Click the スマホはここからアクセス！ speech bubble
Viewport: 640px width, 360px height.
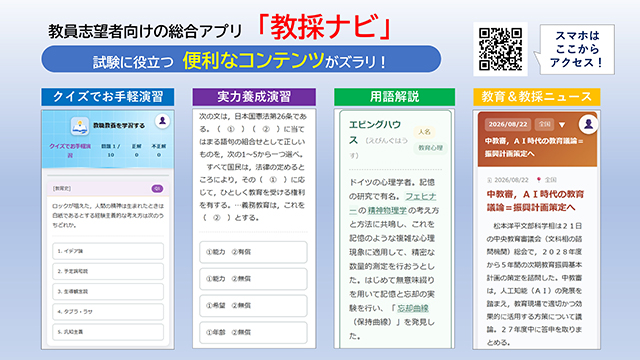point(576,49)
